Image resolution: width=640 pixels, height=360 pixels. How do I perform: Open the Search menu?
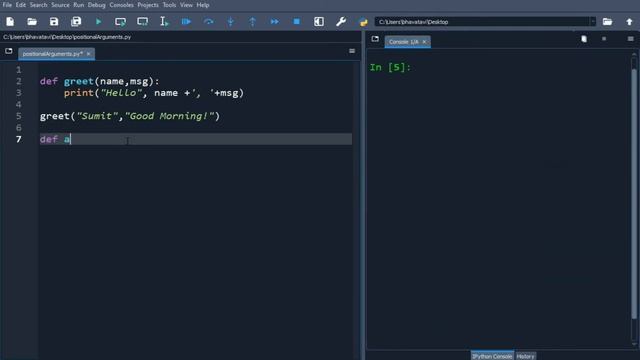click(38, 5)
